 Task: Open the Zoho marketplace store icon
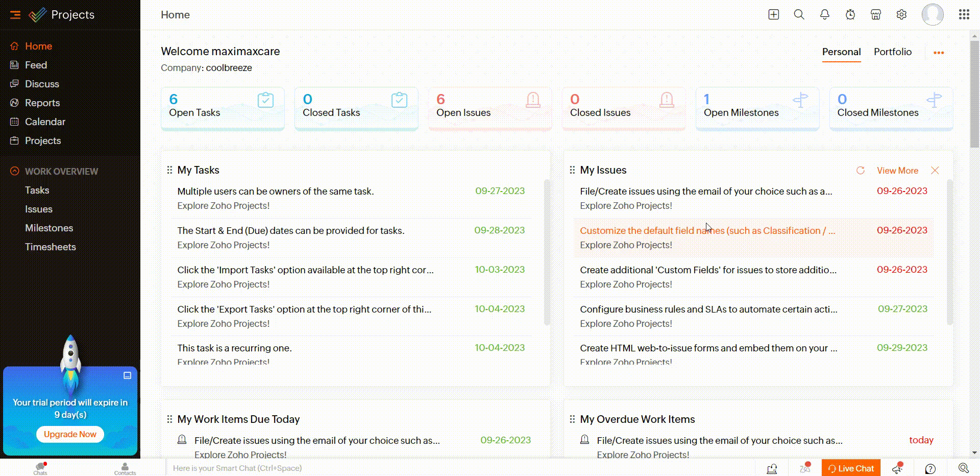tap(876, 14)
